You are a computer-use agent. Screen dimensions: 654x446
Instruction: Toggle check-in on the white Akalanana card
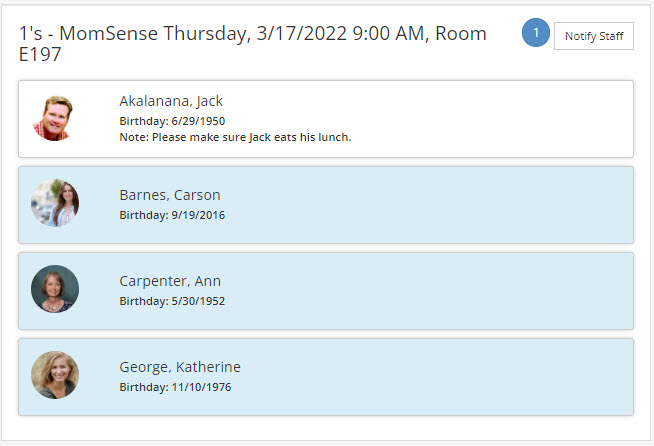click(x=326, y=119)
